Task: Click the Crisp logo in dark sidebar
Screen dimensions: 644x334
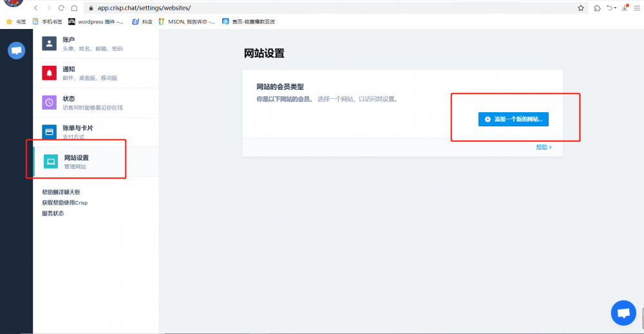Action: 17,50
